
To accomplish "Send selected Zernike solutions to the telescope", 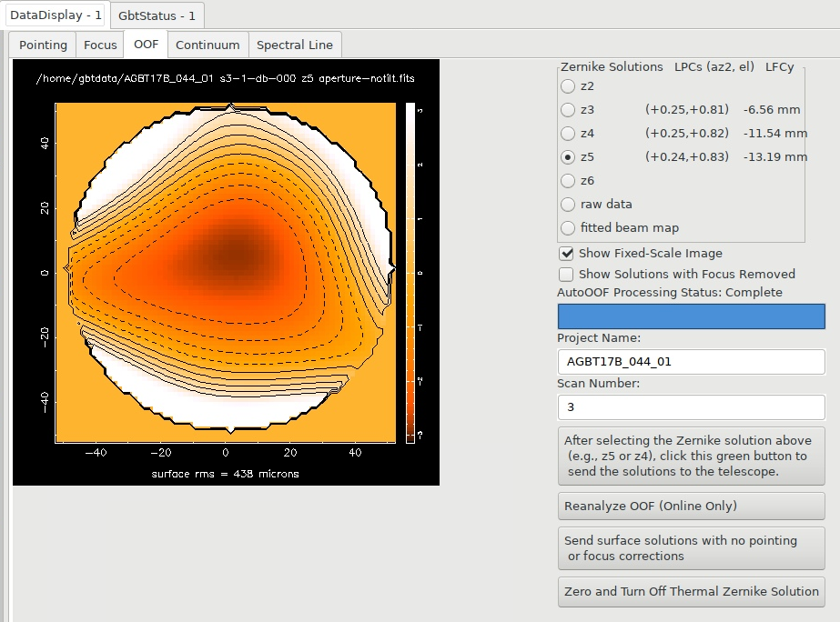I will [691, 456].
